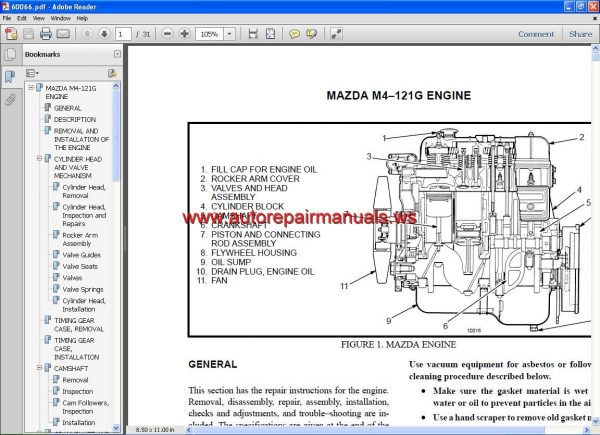Open the View menu

tap(39, 18)
